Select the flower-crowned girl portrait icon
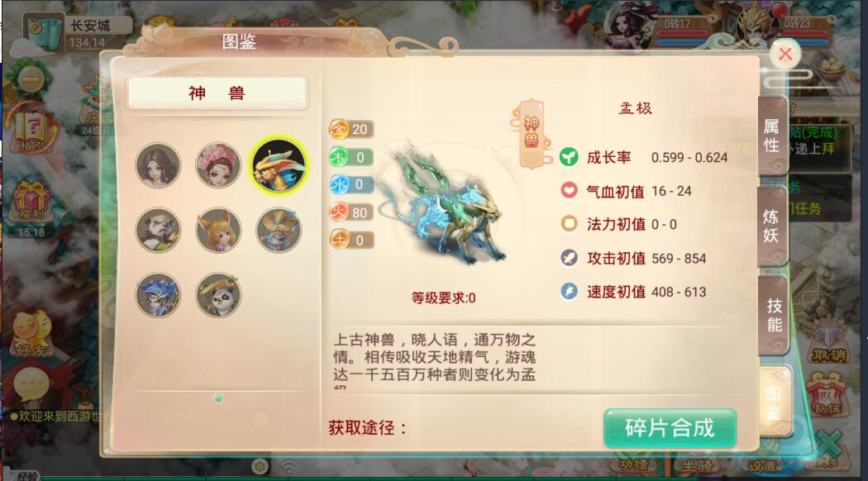 [x=218, y=165]
